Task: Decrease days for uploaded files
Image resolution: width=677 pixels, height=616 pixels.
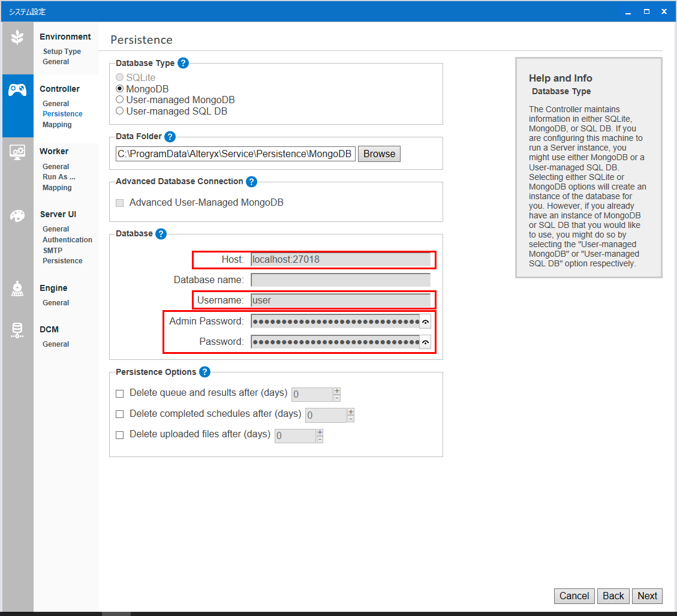Action: point(320,439)
